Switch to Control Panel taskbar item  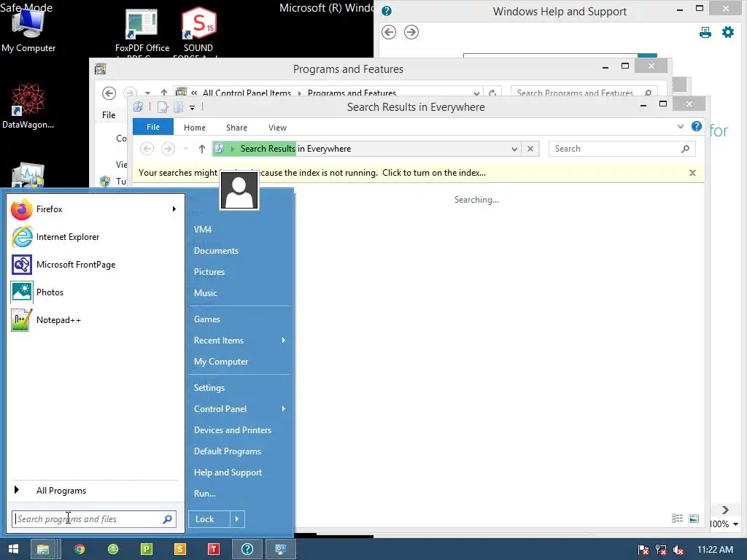[x=281, y=549]
